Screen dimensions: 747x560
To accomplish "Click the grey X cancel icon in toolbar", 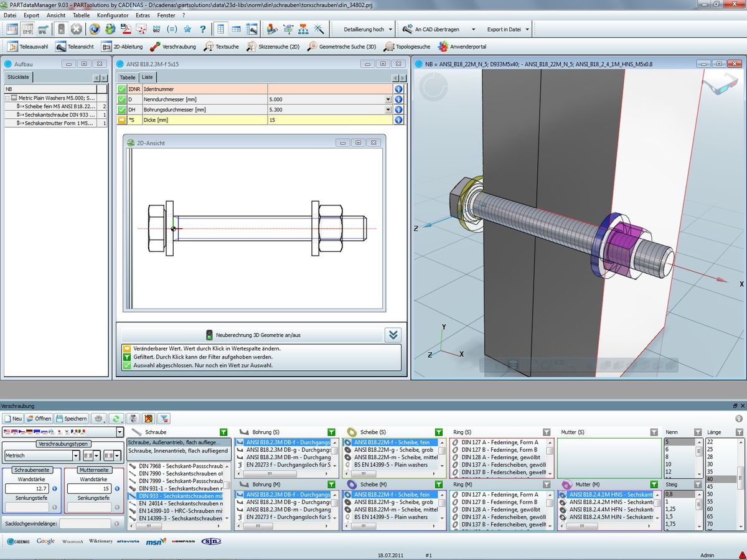I will tap(77, 29).
